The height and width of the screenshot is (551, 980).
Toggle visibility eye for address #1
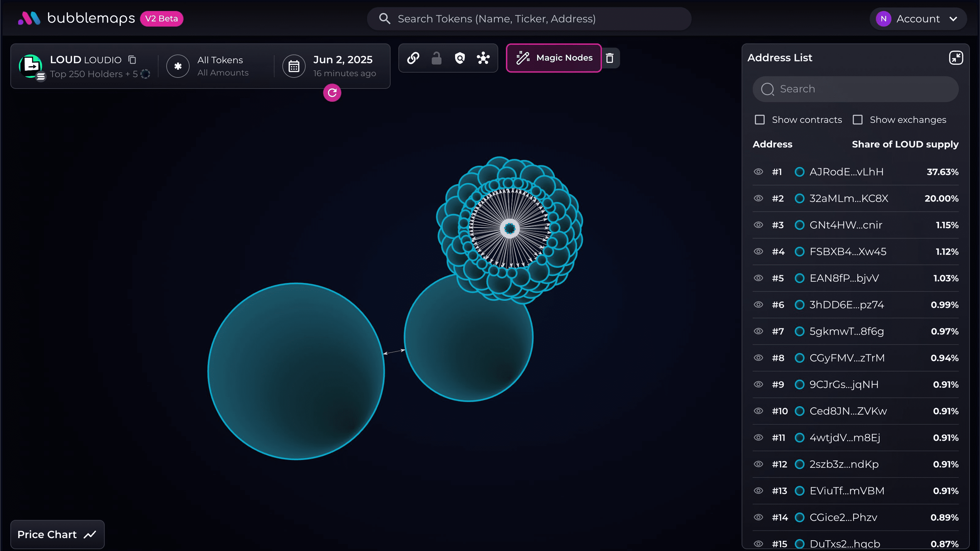(758, 172)
